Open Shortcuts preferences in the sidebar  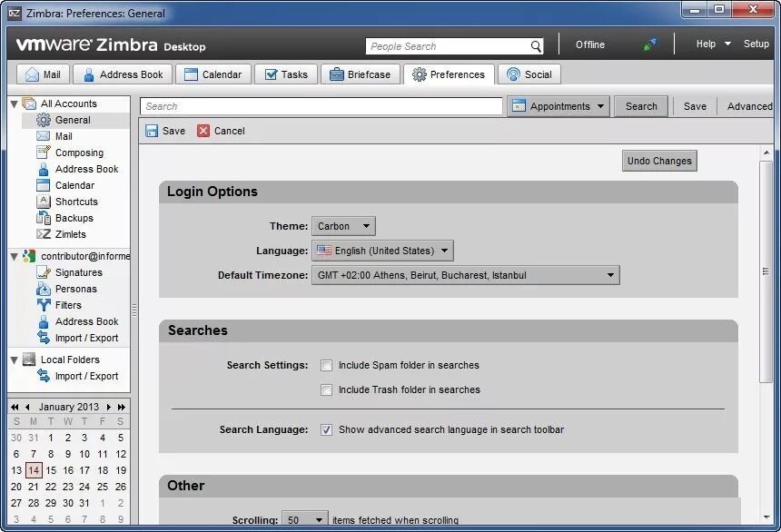coord(66,202)
